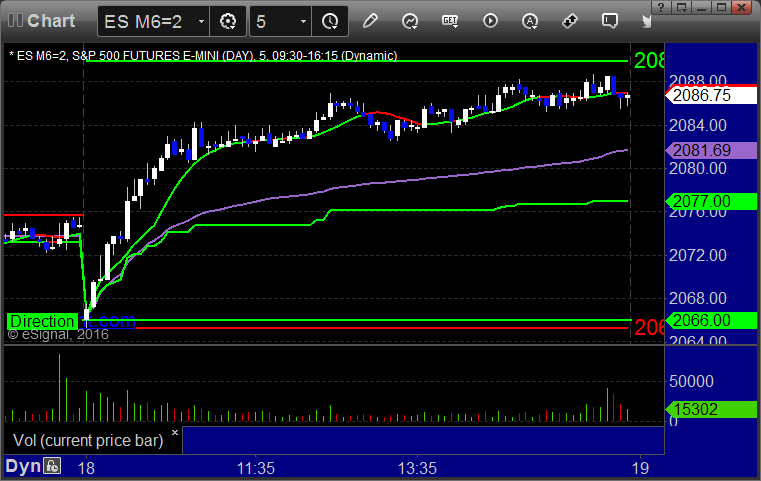Click the 2072.00 price axis label

pos(697,255)
